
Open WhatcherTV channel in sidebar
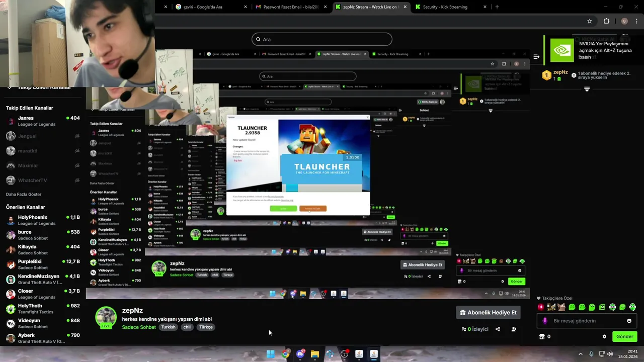(x=43, y=180)
